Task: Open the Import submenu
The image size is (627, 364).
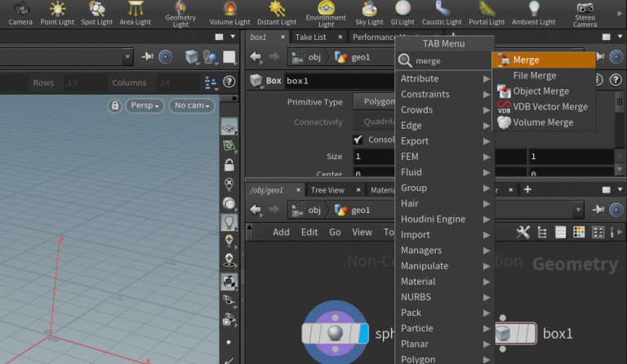Action: tap(445, 234)
